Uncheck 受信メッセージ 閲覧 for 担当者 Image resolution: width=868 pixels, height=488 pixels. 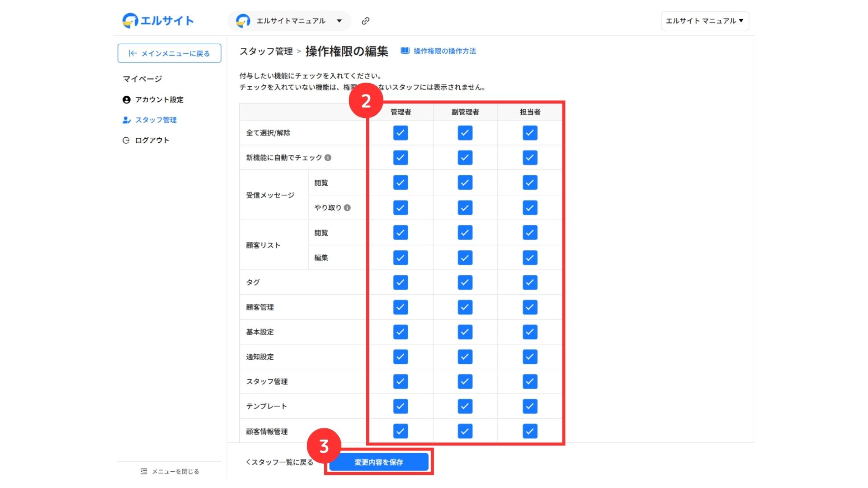530,183
